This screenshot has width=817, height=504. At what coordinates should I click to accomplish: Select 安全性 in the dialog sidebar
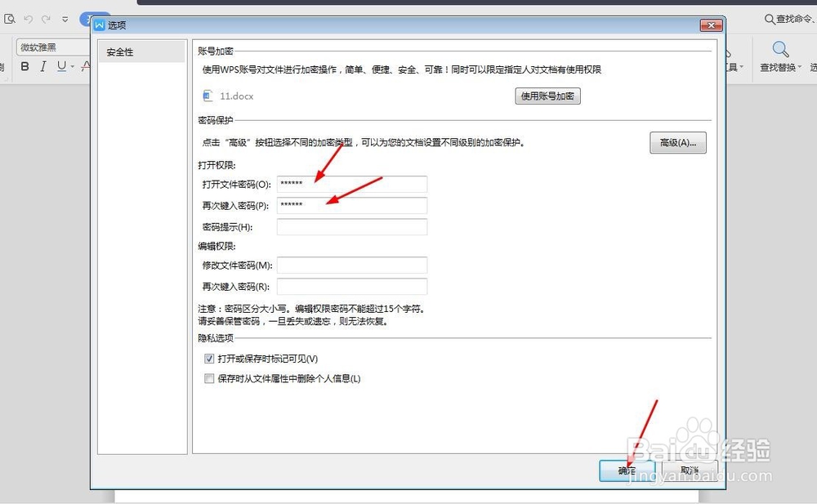[119, 51]
